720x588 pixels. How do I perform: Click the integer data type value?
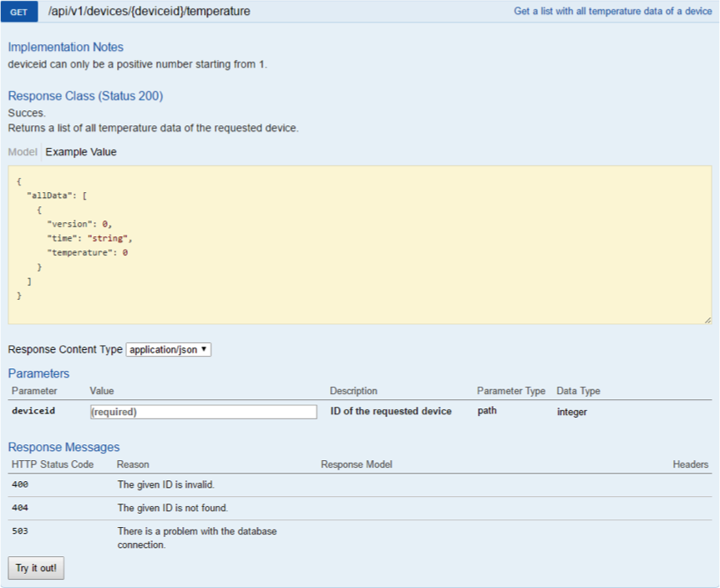pos(572,412)
